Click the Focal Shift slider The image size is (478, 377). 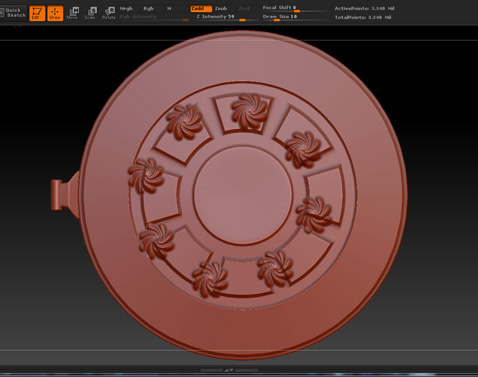(x=295, y=8)
